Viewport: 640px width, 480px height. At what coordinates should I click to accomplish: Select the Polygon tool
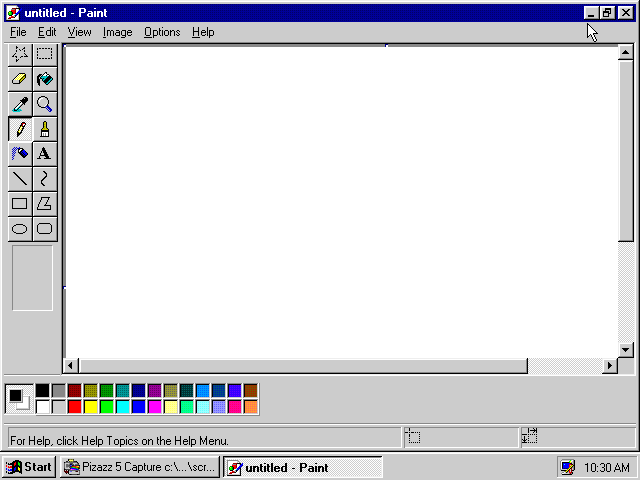click(44, 204)
